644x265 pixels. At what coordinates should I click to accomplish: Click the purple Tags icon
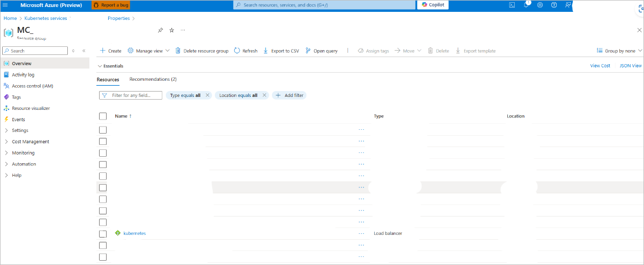[6, 97]
